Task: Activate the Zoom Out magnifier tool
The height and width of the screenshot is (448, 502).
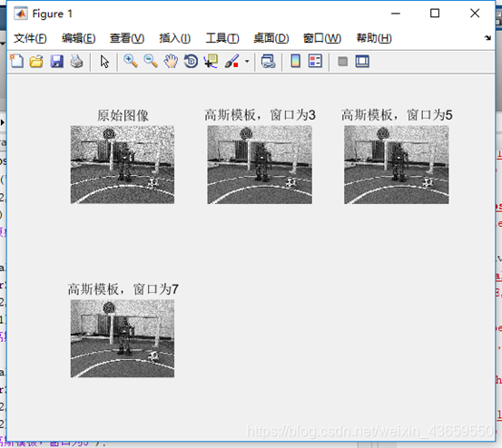Action: pos(151,61)
